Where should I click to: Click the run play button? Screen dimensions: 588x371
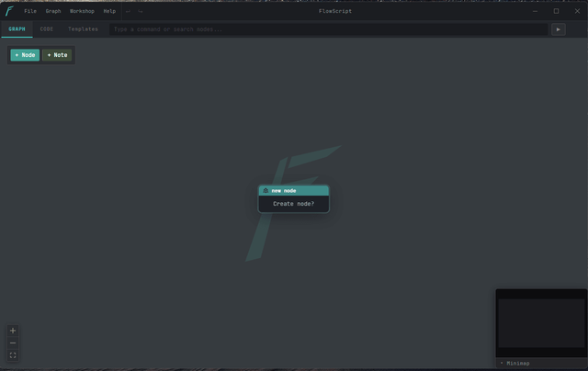(559, 29)
